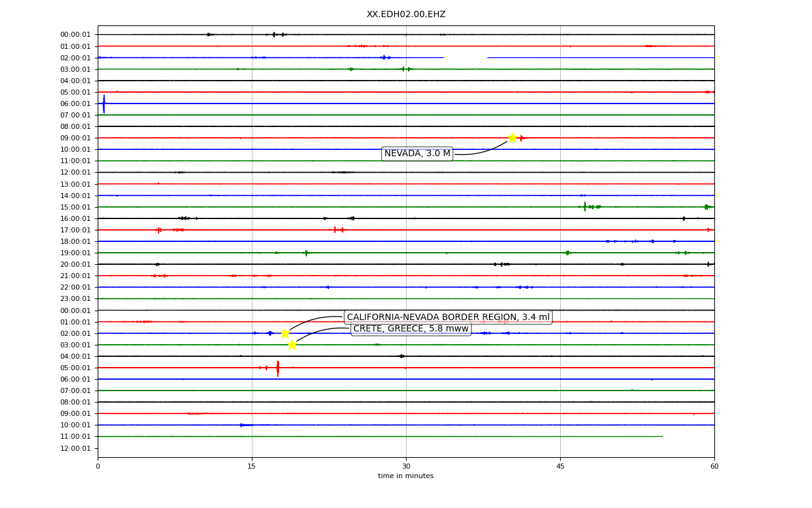Click the 30 tick label on the time axis

tap(406, 467)
